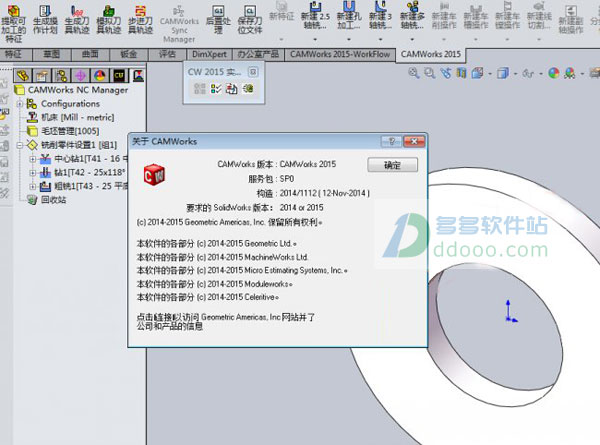Open FeatureManager design tree panel tab

pyautogui.click(x=23, y=75)
